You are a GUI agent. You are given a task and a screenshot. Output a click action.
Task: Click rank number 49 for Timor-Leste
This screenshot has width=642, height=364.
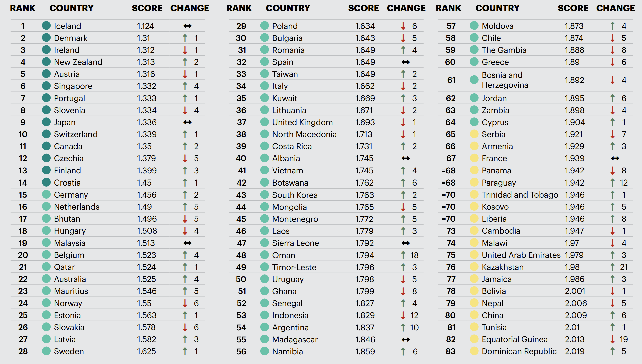tap(241, 267)
